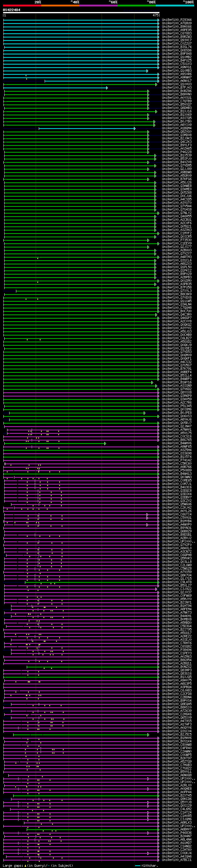
Task: Open hit UniRef100_B9HX66
Action: click(177, 26)
